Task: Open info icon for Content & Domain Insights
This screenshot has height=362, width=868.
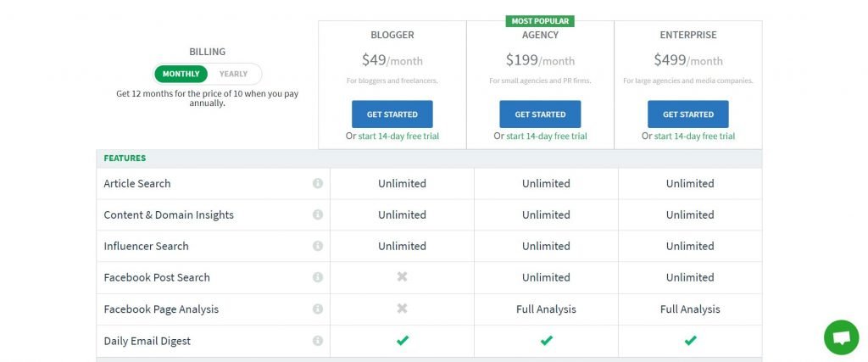Action: tap(318, 214)
